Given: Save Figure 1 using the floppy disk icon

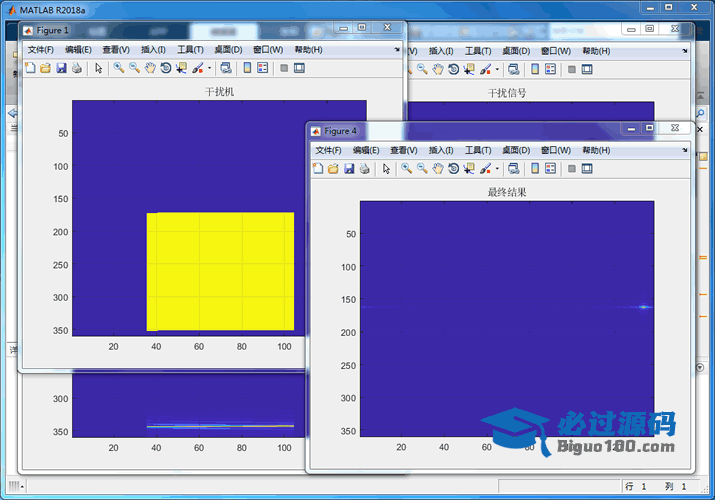Looking at the screenshot, I should tap(61, 68).
